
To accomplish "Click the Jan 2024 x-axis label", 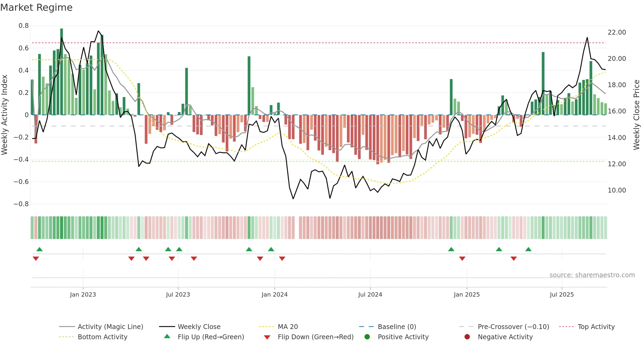I will tap(275, 294).
